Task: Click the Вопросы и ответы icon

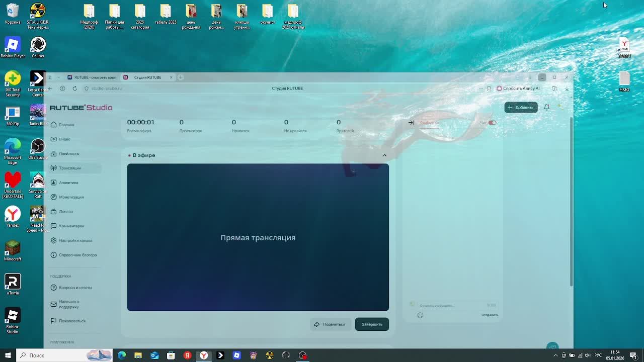Action: click(54, 288)
